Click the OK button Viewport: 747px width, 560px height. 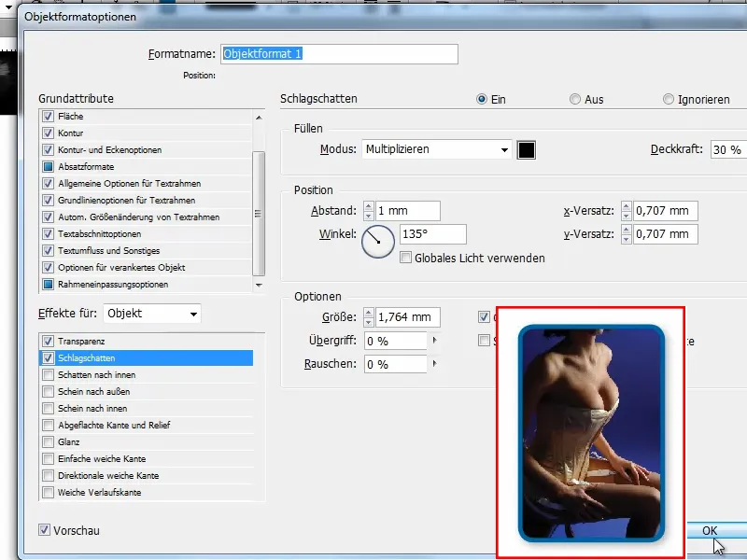[716, 530]
